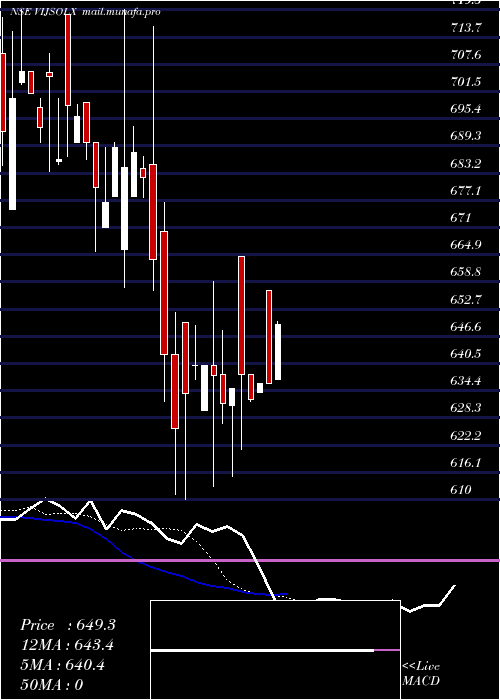Click the '<<Live MACD' label
This screenshot has height=700, width=500.
click(421, 674)
